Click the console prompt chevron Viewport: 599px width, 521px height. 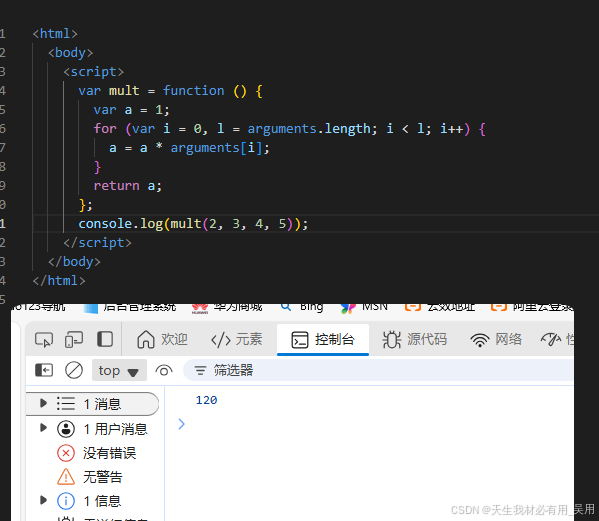pyautogui.click(x=181, y=424)
